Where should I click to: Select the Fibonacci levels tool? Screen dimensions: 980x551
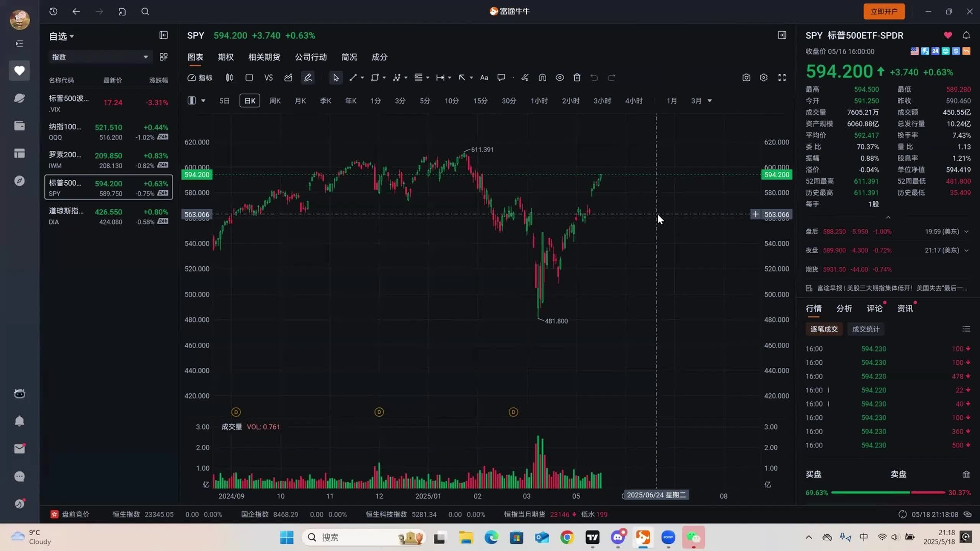tap(418, 78)
